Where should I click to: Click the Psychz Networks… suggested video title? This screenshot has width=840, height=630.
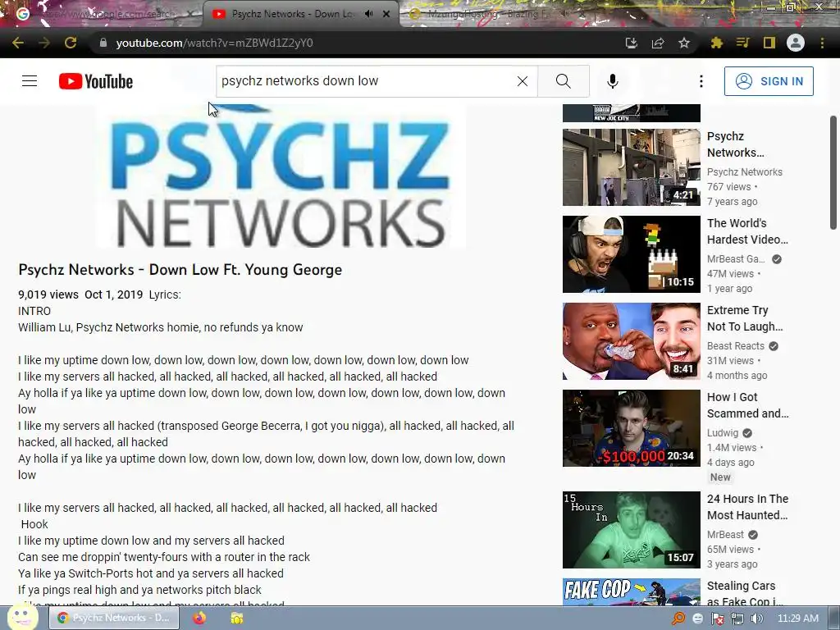736,144
